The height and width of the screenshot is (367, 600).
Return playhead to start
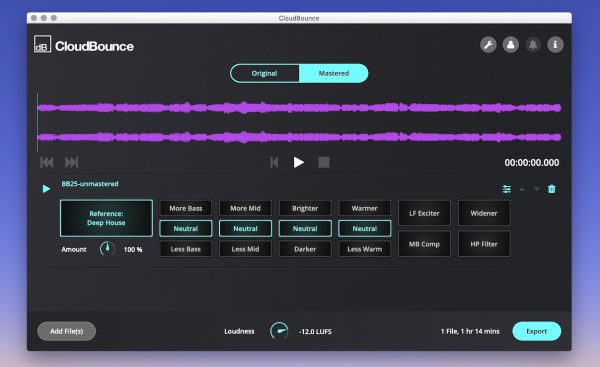pos(274,162)
